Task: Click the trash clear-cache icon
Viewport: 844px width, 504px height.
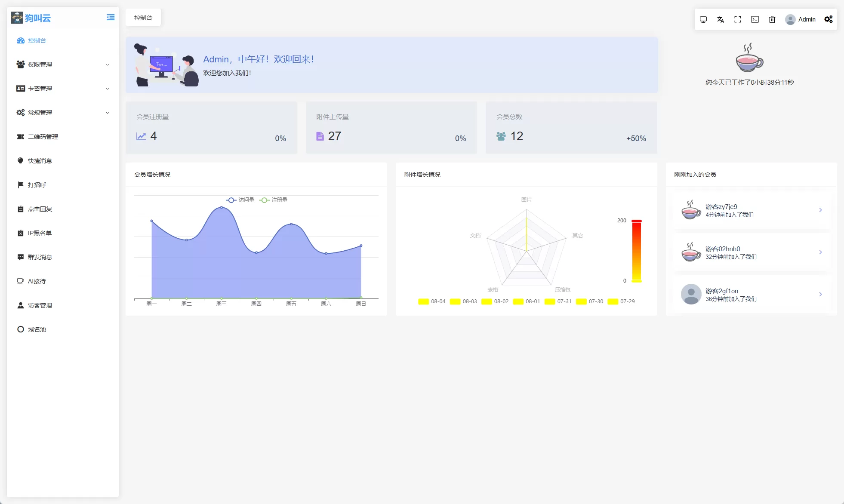Action: [x=772, y=19]
